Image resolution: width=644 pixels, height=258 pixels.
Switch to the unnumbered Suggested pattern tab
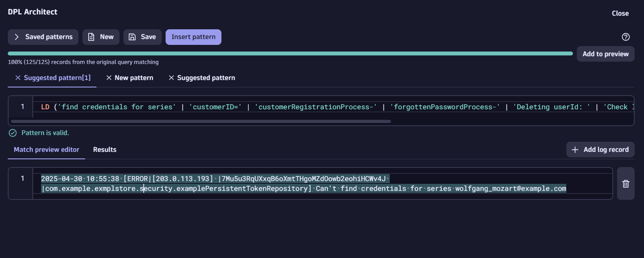(x=206, y=78)
